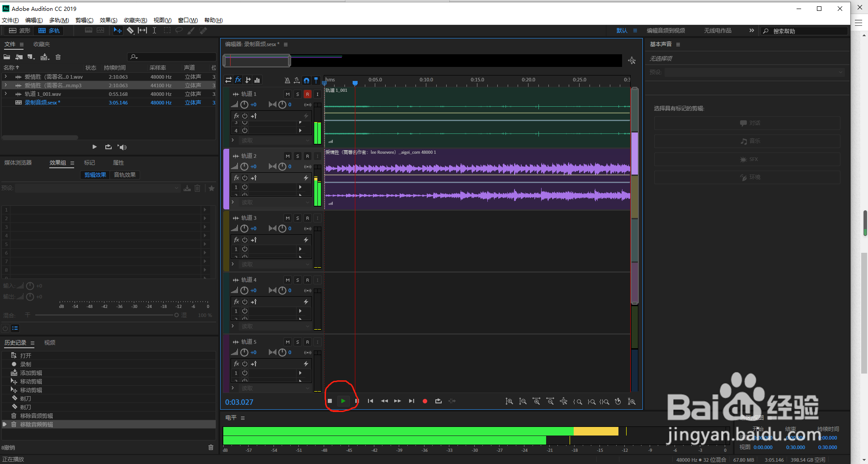
Task: Show the track FX effects section
Action: pyautogui.click(x=238, y=80)
